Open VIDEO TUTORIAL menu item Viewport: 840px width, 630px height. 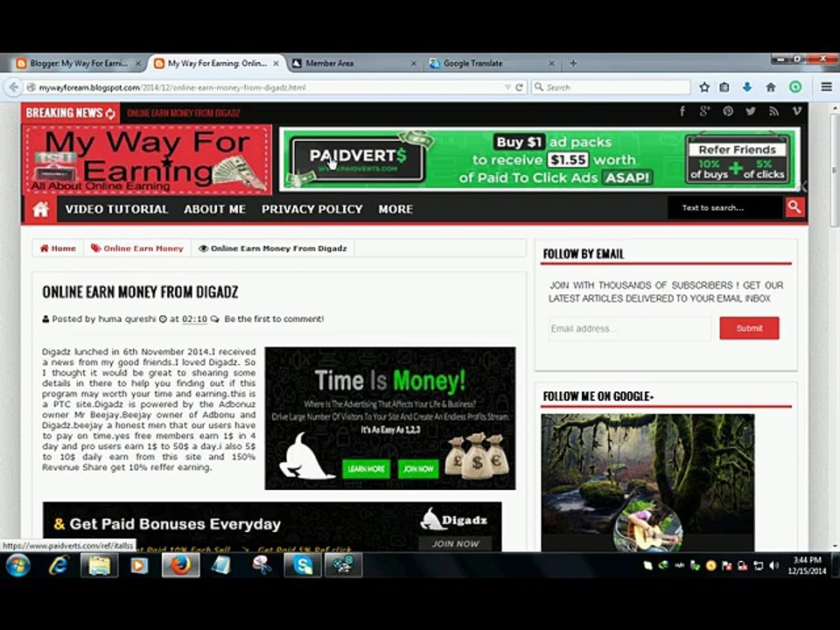(116, 209)
